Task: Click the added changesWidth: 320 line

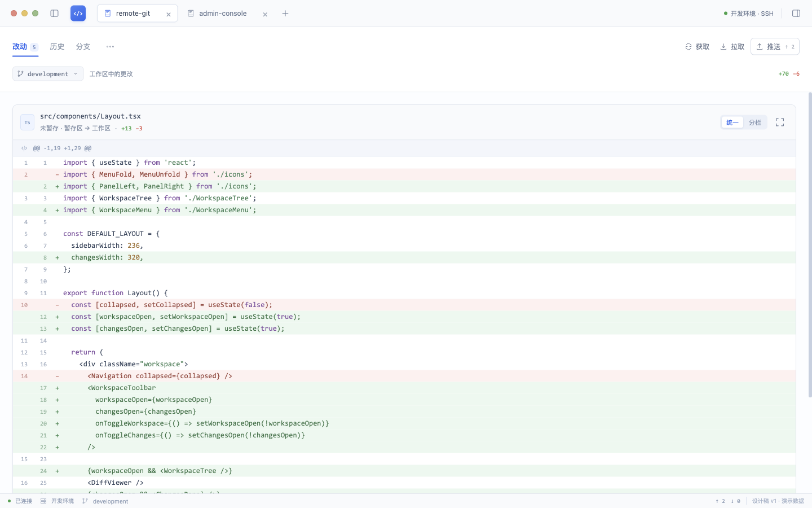Action: click(404, 257)
